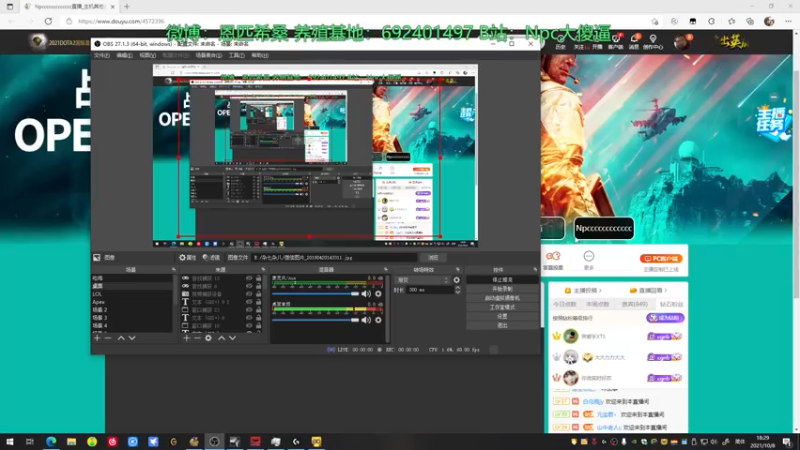Open OBS 文件(F) menu
800x450 pixels.
click(102, 55)
